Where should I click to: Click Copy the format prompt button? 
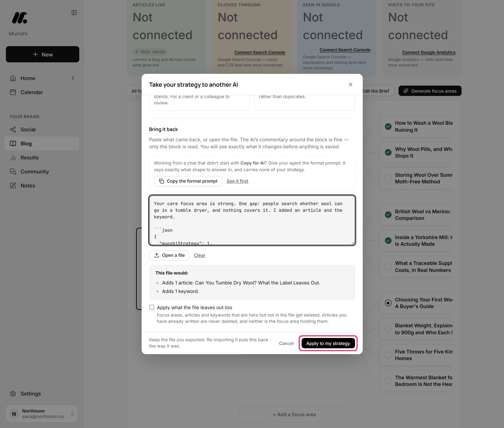pyautogui.click(x=188, y=181)
